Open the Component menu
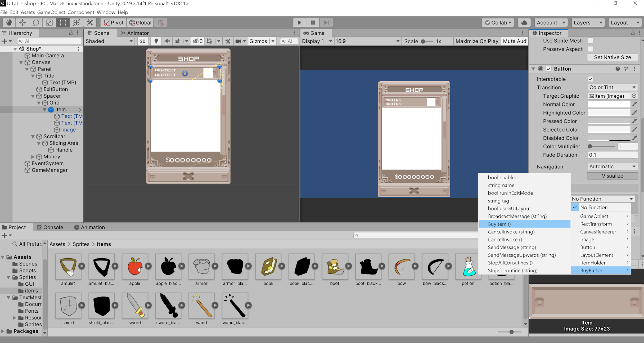The height and width of the screenshot is (343, 644). [x=81, y=12]
